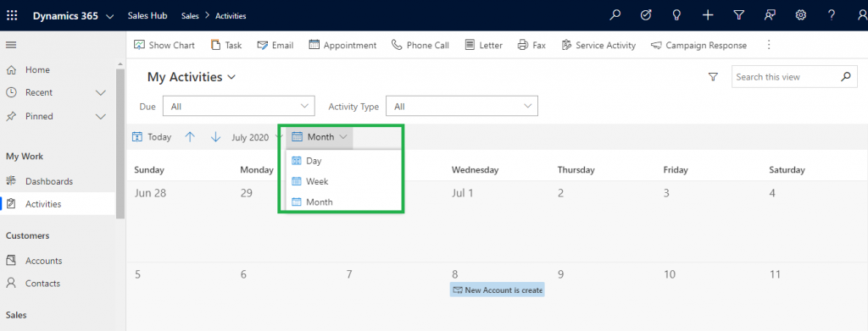Open the assistant lightbulb icon
Viewport: 868px width, 331px height.
(676, 15)
